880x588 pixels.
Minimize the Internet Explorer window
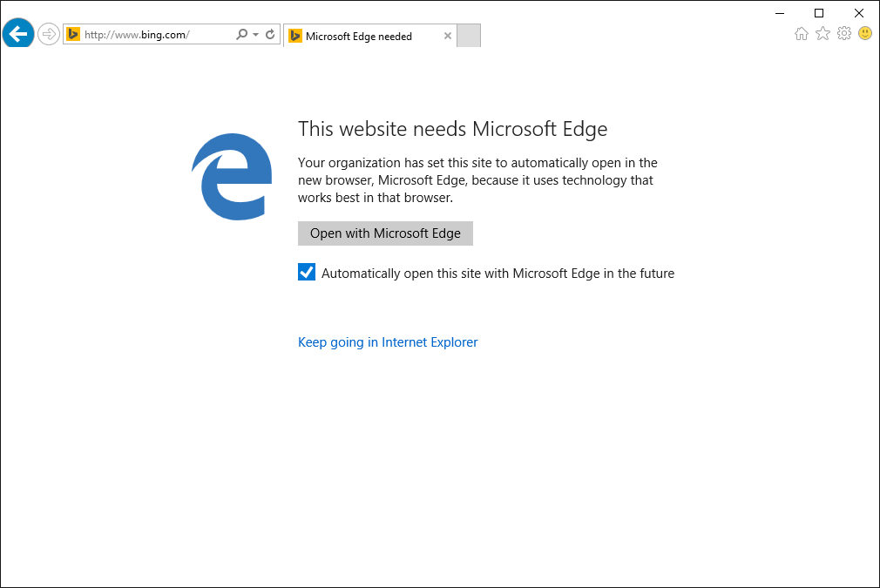point(778,12)
